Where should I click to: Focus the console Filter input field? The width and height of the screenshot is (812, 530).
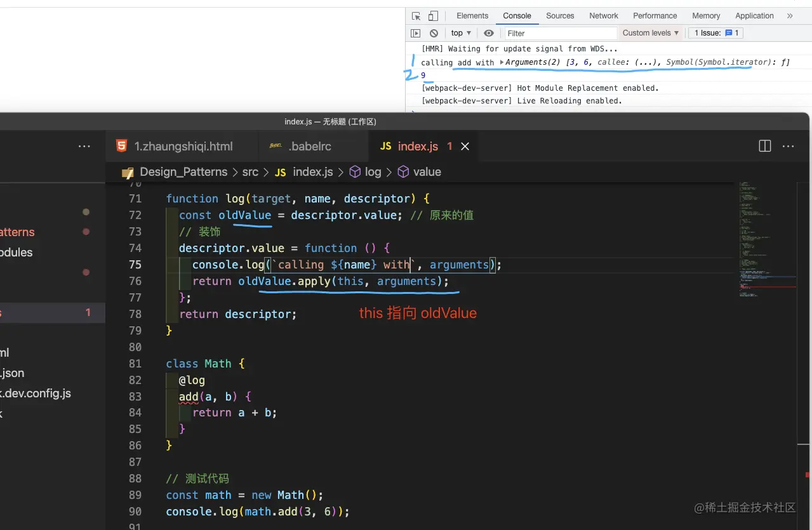coord(561,33)
